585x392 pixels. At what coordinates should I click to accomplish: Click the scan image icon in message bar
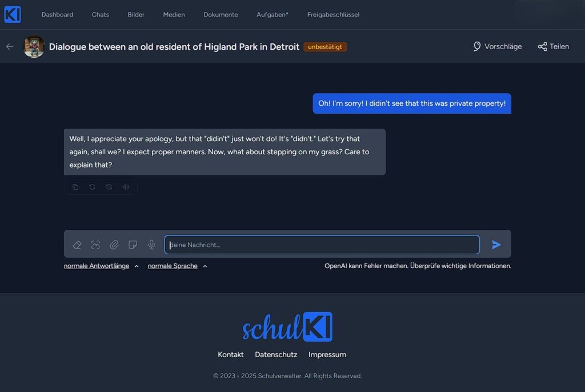(95, 245)
